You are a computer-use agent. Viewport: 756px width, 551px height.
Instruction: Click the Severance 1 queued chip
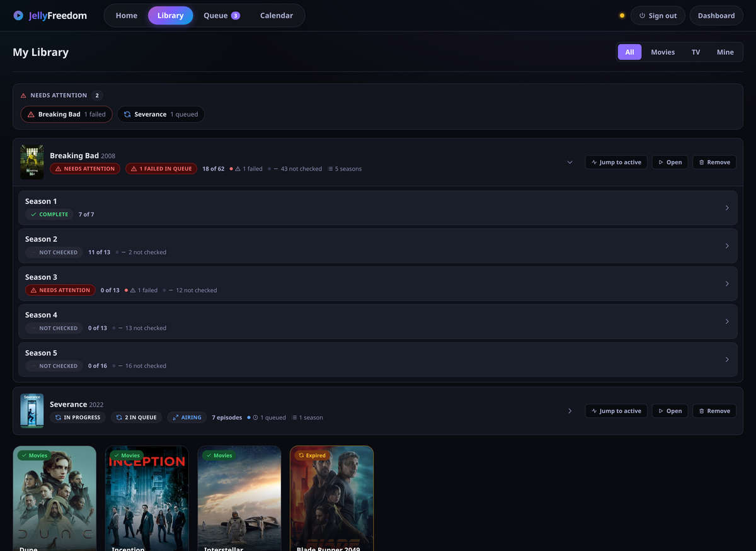[x=161, y=115]
